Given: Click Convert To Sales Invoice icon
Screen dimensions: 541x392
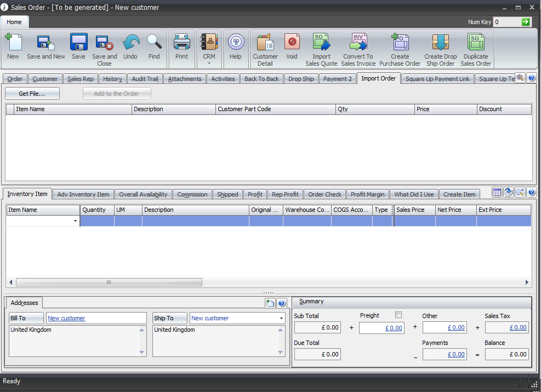Looking at the screenshot, I should click(x=358, y=43).
